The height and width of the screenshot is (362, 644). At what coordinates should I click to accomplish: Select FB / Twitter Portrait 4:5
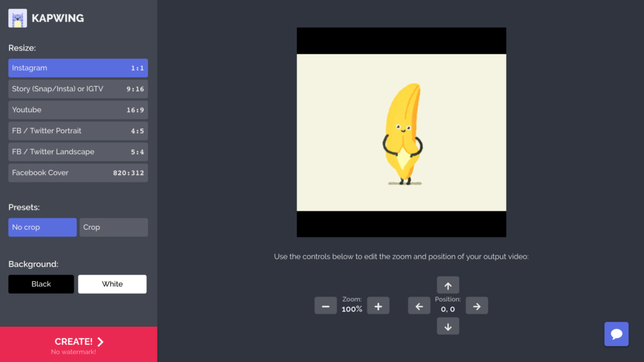click(x=78, y=131)
